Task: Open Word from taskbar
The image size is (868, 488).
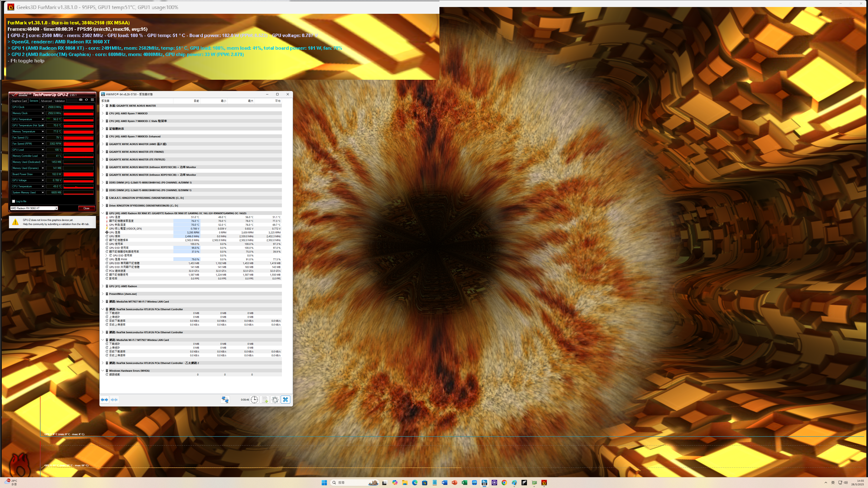Action: coord(444,483)
